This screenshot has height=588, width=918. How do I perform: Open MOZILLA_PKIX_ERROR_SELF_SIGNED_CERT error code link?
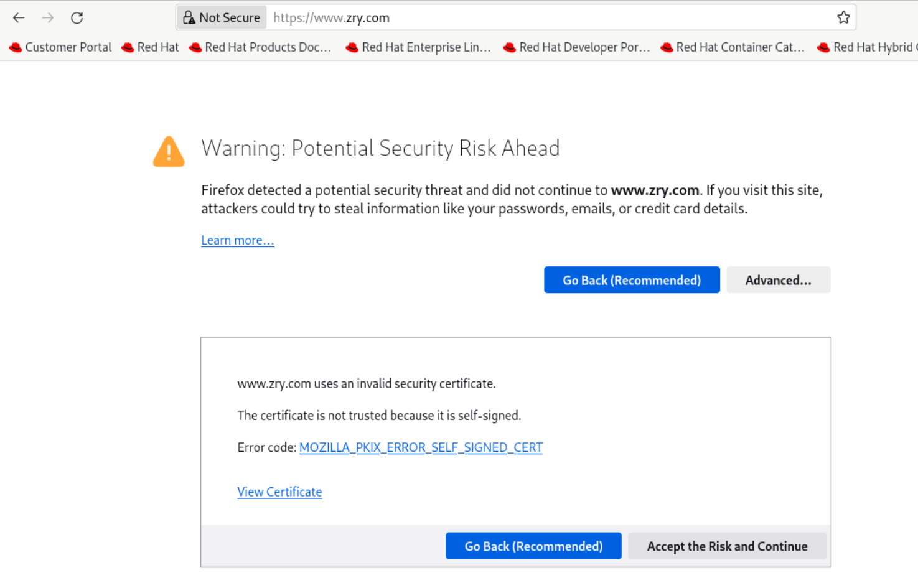pos(421,447)
